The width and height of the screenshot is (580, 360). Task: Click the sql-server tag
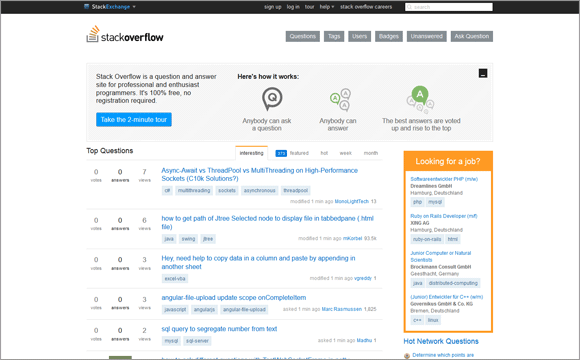point(197,341)
